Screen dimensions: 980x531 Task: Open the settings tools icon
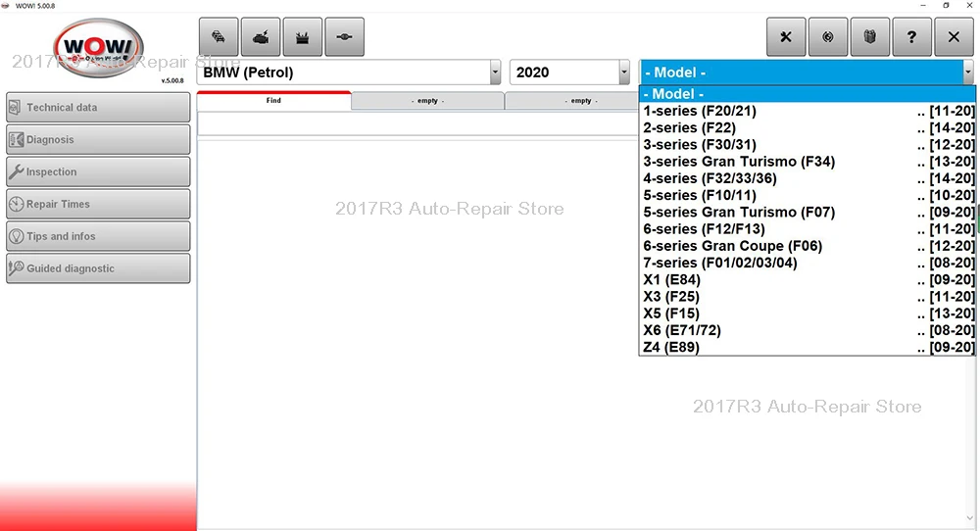pos(786,37)
